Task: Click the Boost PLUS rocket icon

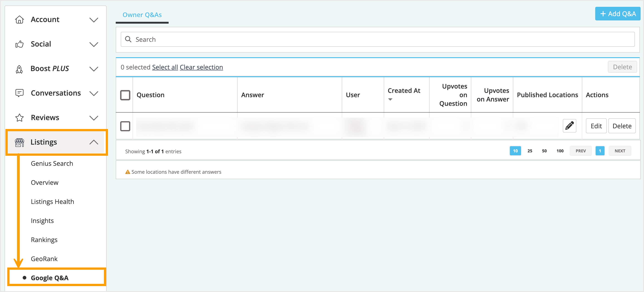Action: coord(20,69)
